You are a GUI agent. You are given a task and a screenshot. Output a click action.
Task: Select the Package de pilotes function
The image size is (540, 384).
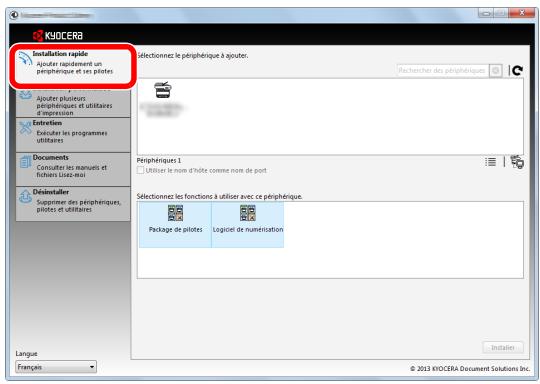pos(175,225)
